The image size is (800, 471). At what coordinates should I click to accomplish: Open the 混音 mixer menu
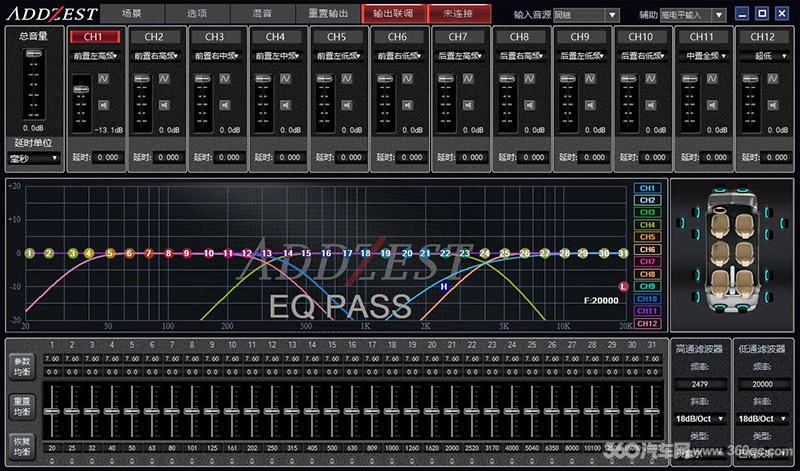point(262,14)
